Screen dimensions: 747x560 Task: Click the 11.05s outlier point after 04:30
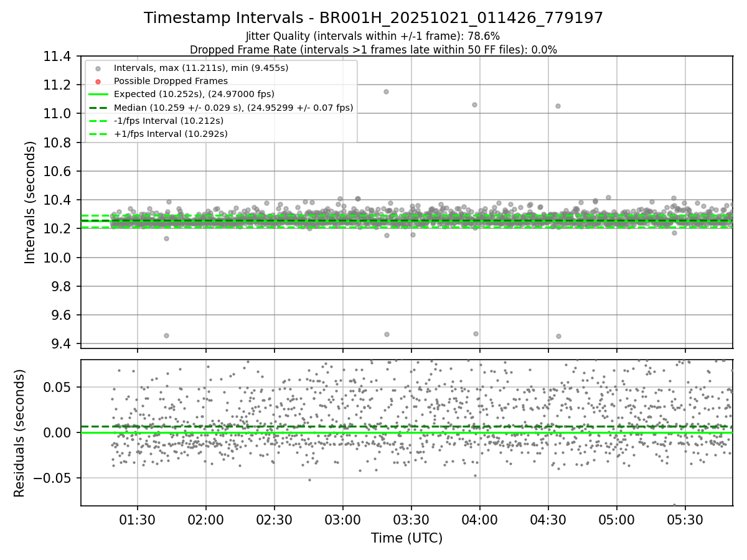(x=558, y=106)
